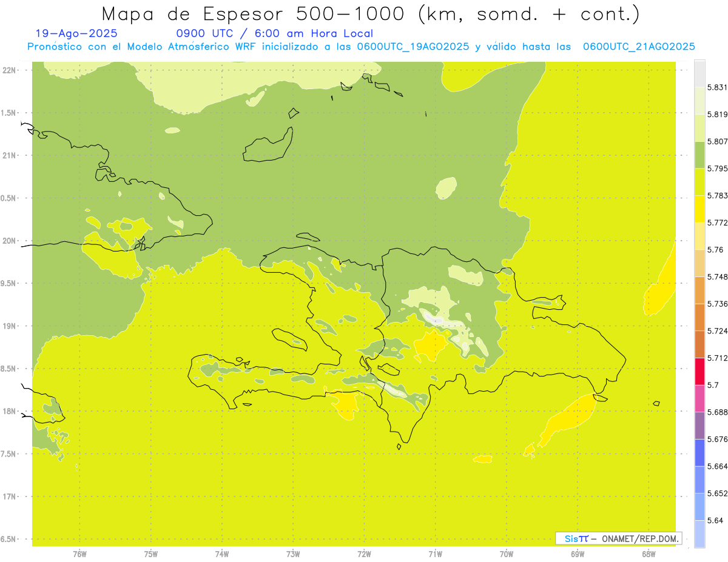Click the 5.664 legend value
Screen dimensions: 728x562
point(718,466)
